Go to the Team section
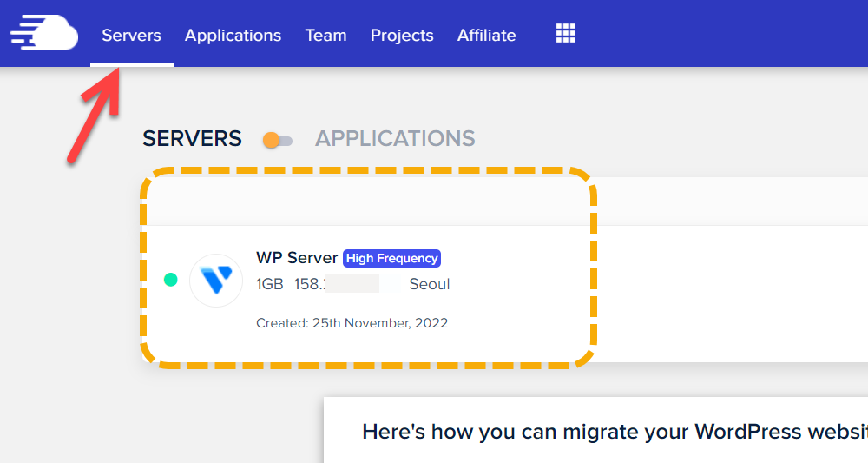This screenshot has width=868, height=463. [x=325, y=35]
